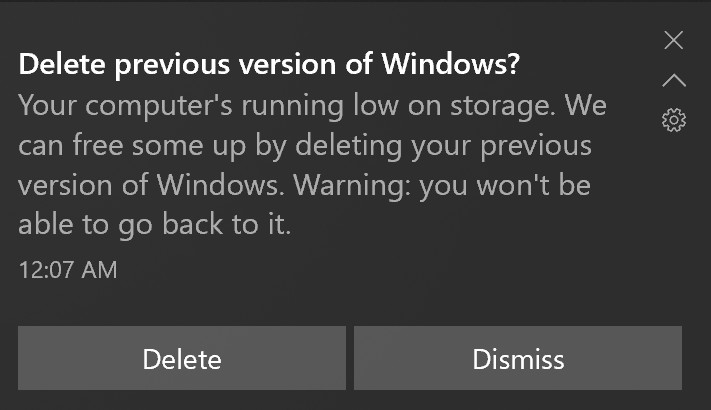The image size is (711, 410).
Task: Open notification settings gear icon
Action: [674, 121]
